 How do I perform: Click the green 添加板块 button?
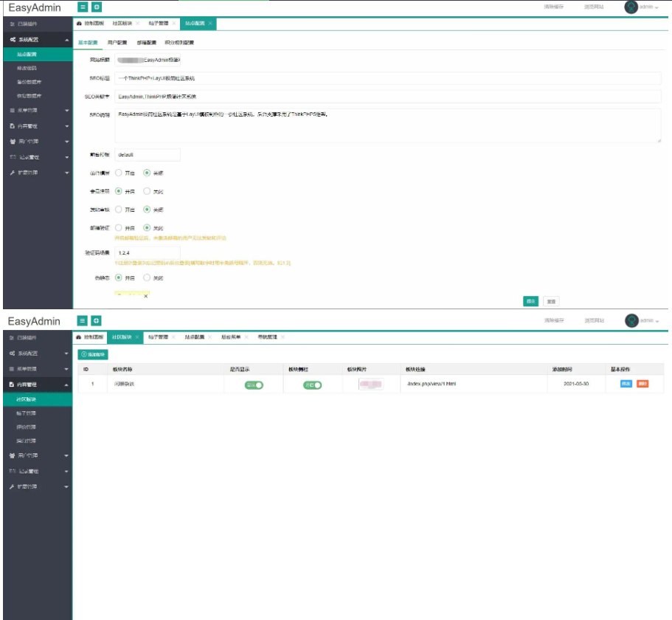point(94,354)
